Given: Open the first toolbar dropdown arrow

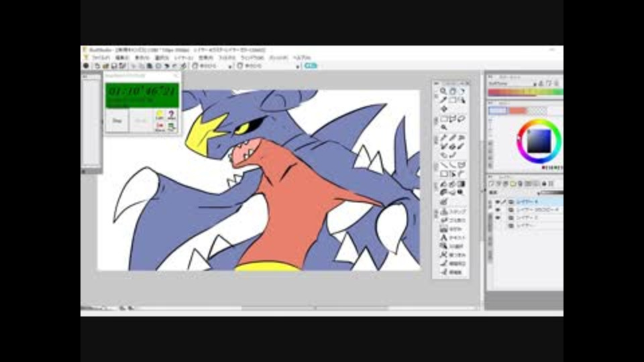Looking at the screenshot, I should [x=230, y=66].
